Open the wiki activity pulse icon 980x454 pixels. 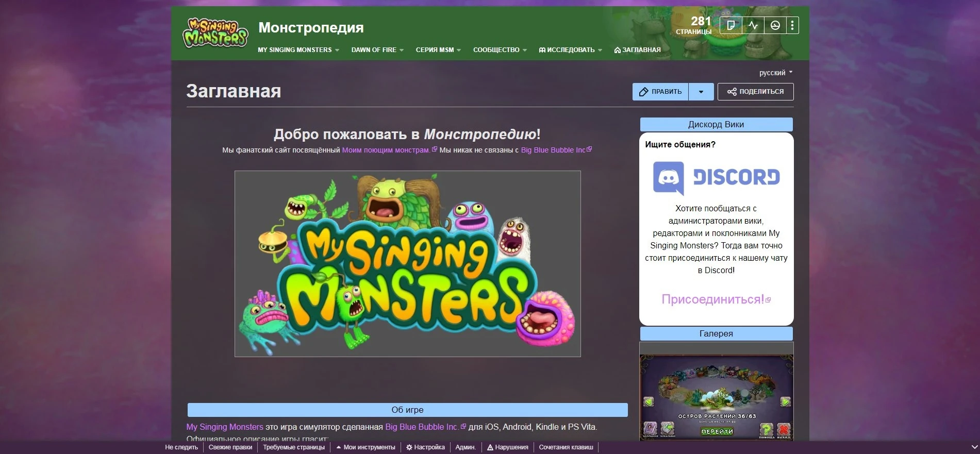point(753,25)
